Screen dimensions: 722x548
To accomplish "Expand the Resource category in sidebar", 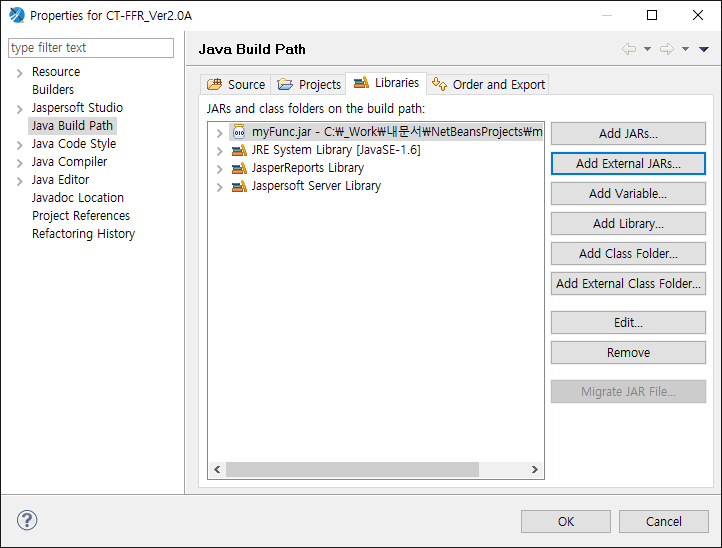I will [x=19, y=73].
